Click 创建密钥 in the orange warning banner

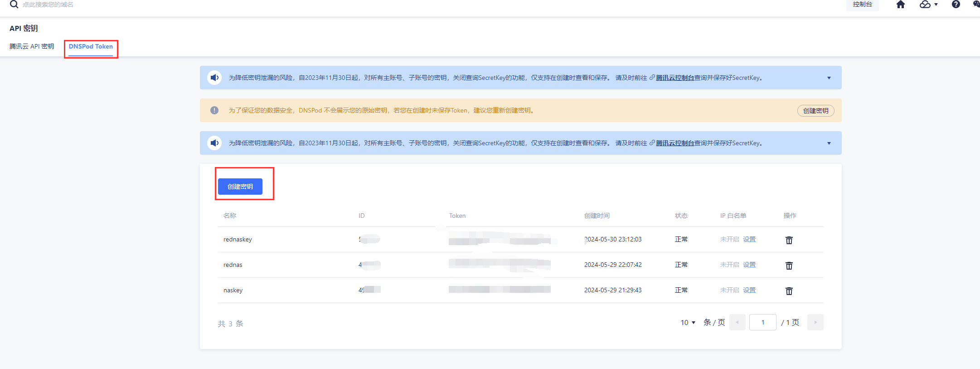[815, 111]
